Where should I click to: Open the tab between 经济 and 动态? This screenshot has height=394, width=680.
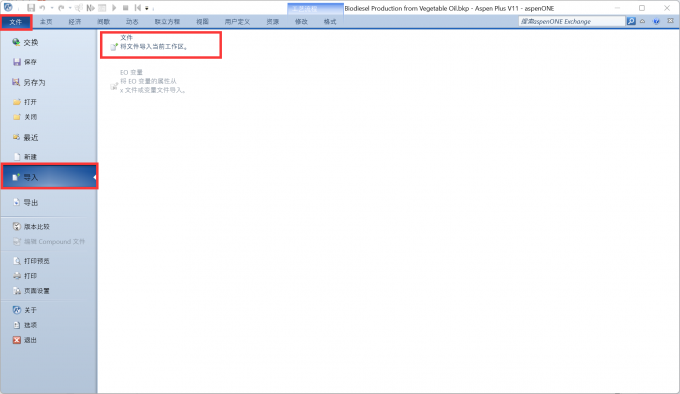tap(103, 22)
